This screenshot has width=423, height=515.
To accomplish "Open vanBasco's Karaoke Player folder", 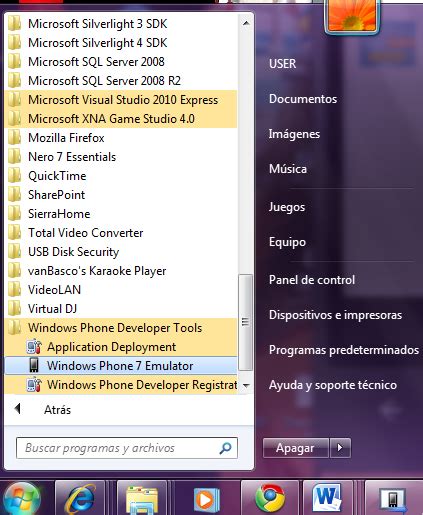I will pos(121,271).
